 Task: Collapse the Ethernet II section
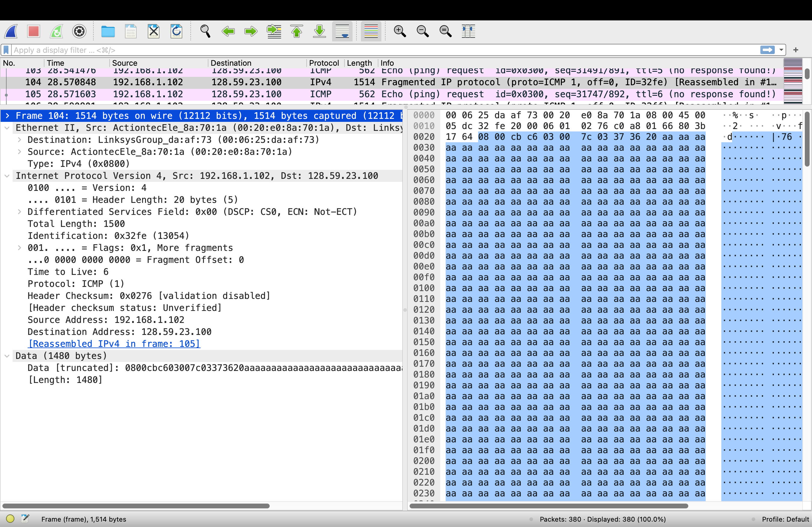[7, 128]
